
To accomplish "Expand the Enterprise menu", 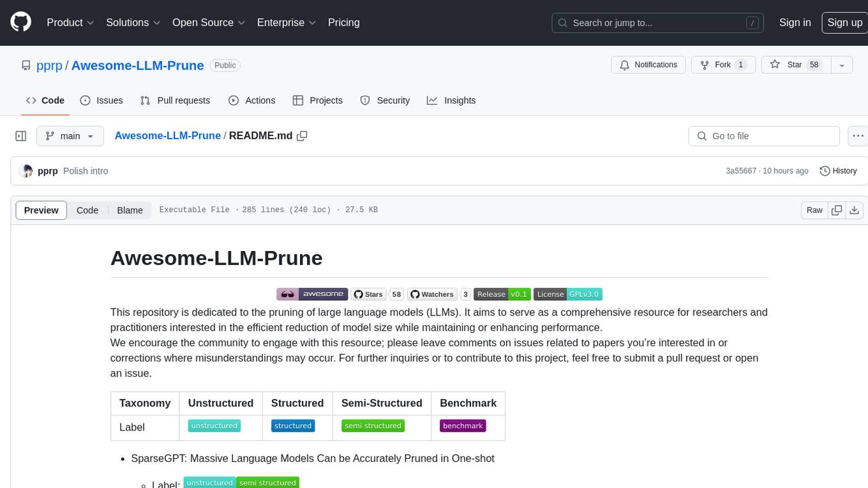I will click(287, 22).
